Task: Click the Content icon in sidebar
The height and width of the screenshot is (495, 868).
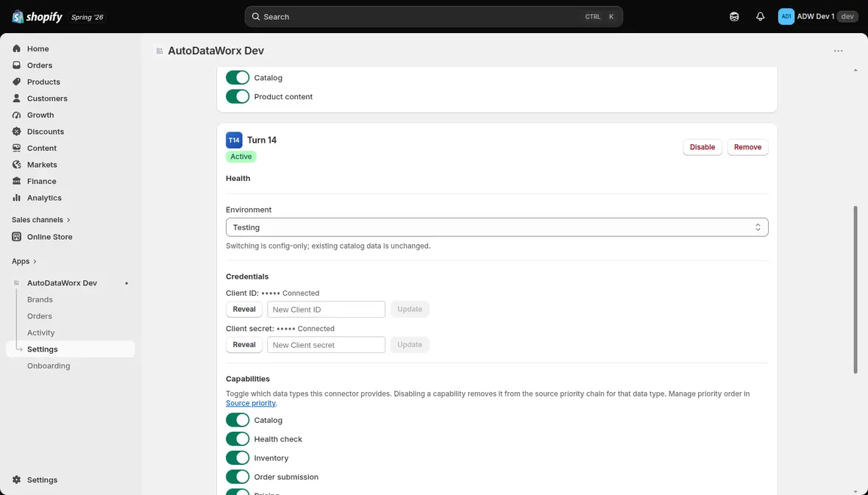Action: click(x=17, y=149)
